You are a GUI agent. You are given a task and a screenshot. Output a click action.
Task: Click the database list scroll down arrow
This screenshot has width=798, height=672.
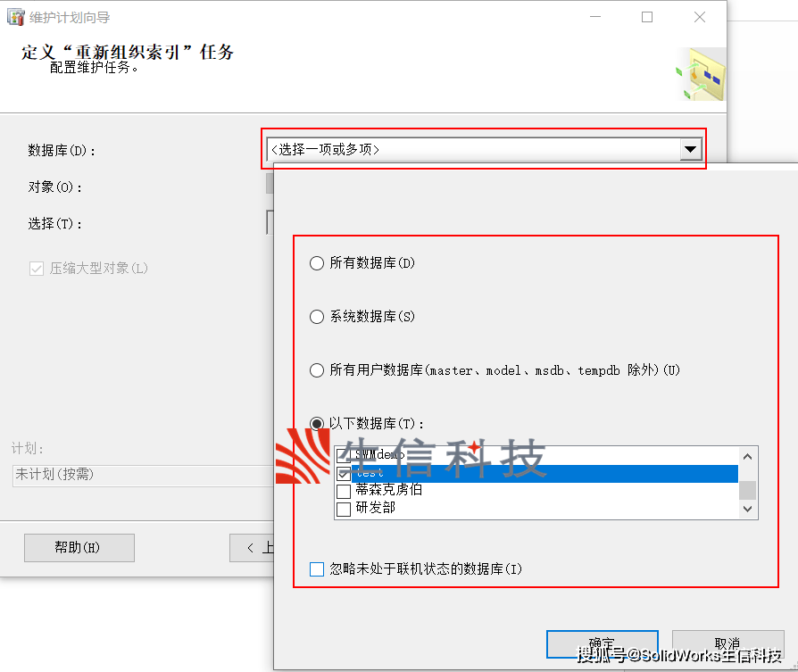(747, 510)
